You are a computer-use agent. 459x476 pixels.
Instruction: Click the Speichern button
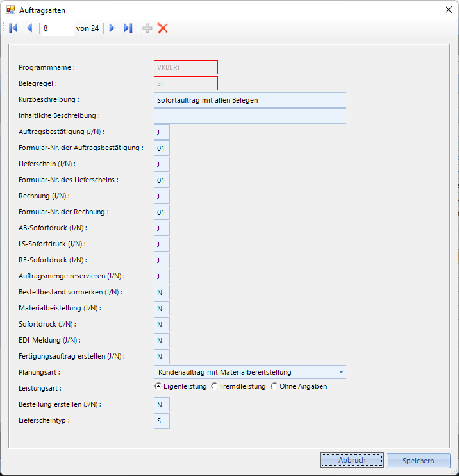click(x=419, y=461)
